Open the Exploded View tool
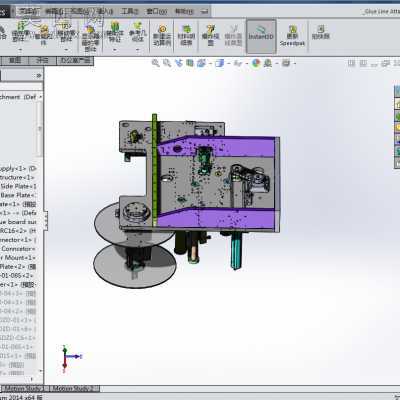The height and width of the screenshot is (400, 400). pyautogui.click(x=210, y=35)
